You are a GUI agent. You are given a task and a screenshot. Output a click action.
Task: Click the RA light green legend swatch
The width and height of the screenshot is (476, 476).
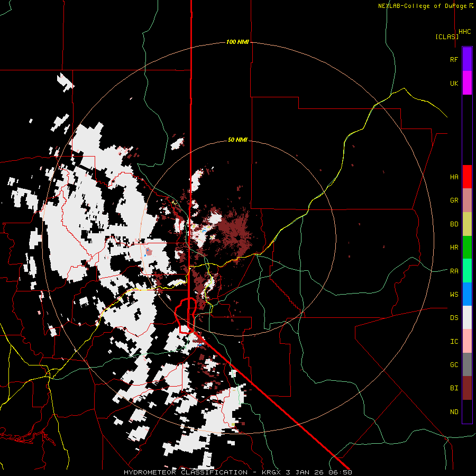(x=467, y=271)
